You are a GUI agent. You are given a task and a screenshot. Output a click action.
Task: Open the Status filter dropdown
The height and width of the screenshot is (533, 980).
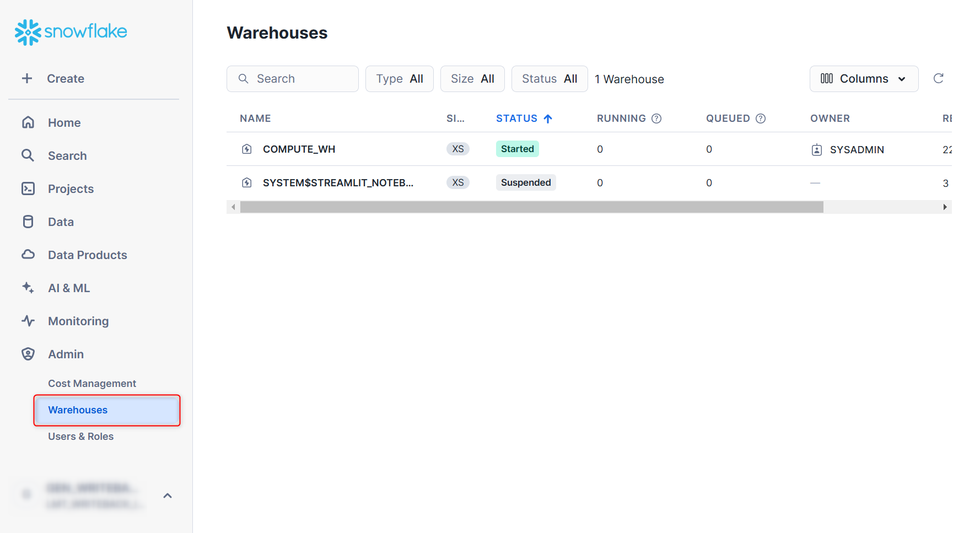[549, 79]
